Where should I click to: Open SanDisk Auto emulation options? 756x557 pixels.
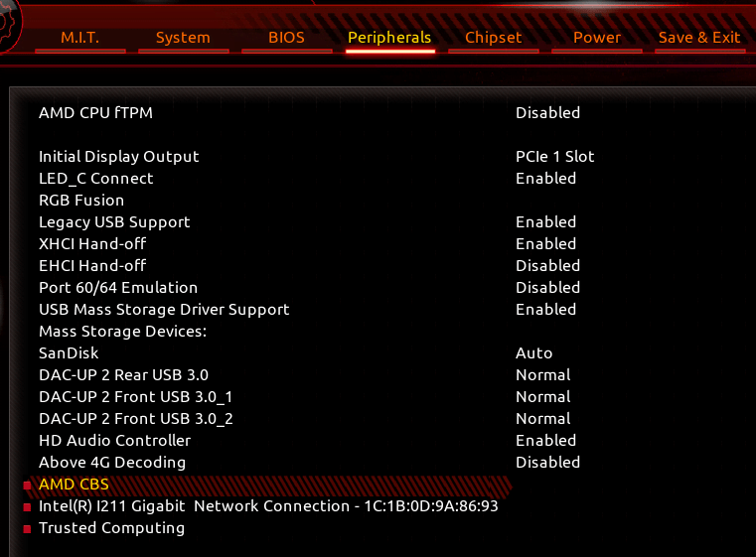click(x=533, y=353)
